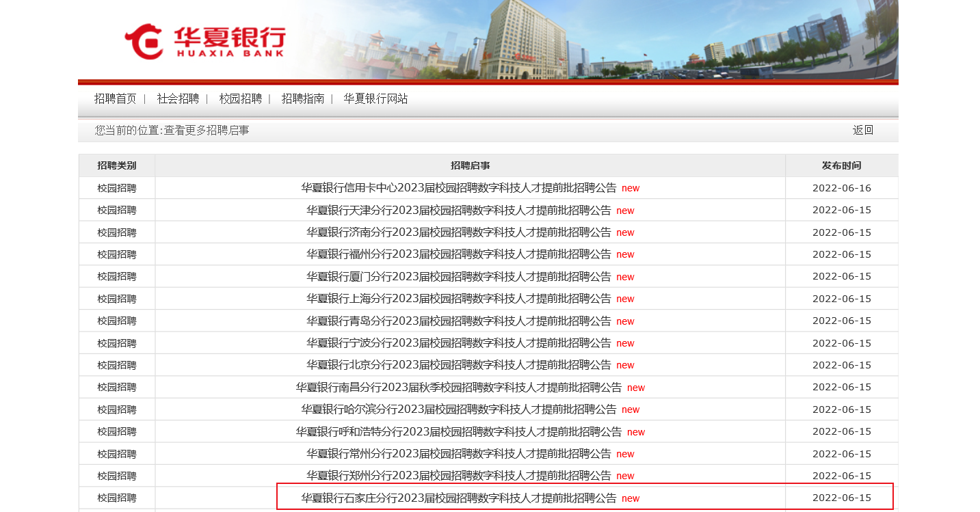Open 福州分行 recruitment announcement
The width and height of the screenshot is (980, 512).
[459, 254]
